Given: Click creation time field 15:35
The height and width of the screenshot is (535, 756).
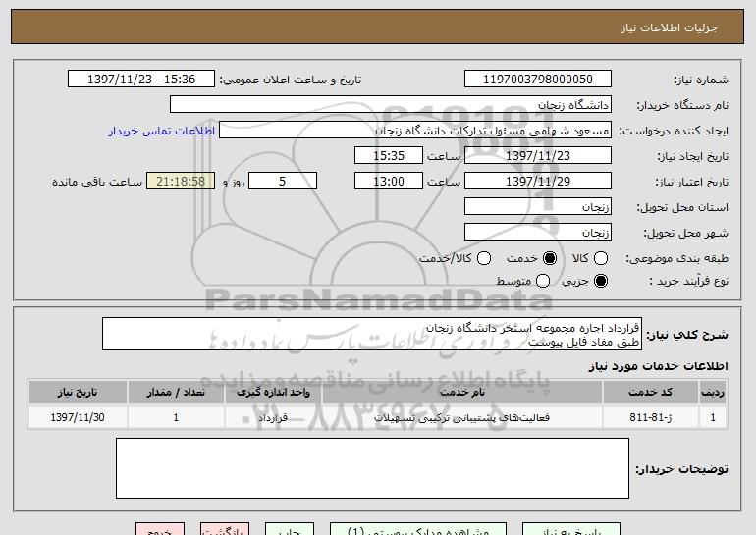Looking at the screenshot, I should coord(389,156).
